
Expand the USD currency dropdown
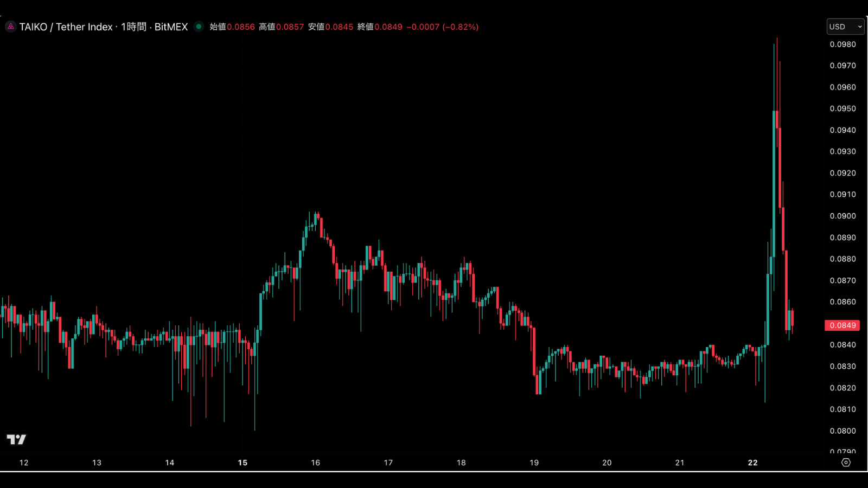[x=845, y=27]
